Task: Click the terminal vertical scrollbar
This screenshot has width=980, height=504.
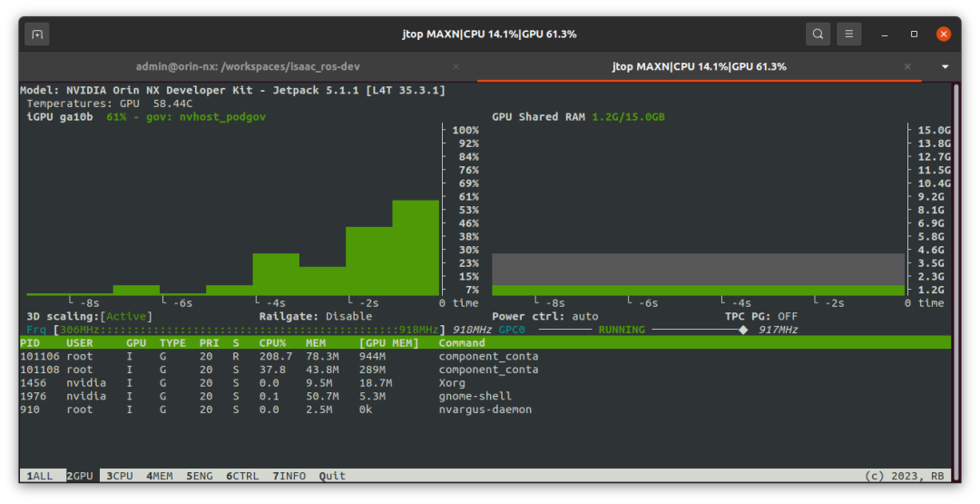Action: tap(955, 272)
